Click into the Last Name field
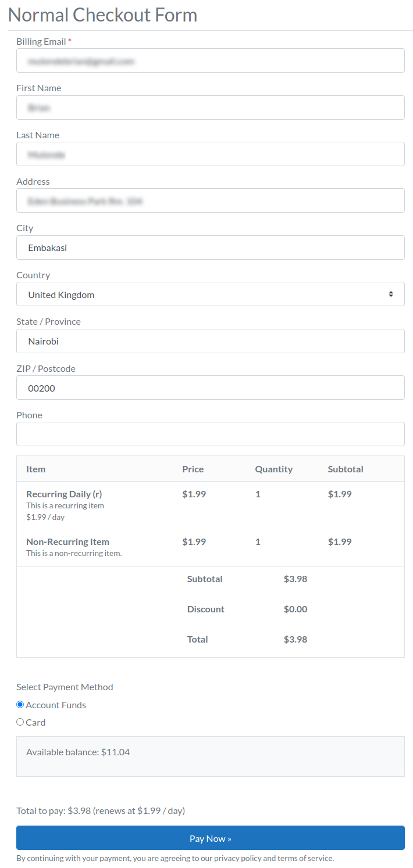The width and height of the screenshot is (413, 868). coord(210,154)
